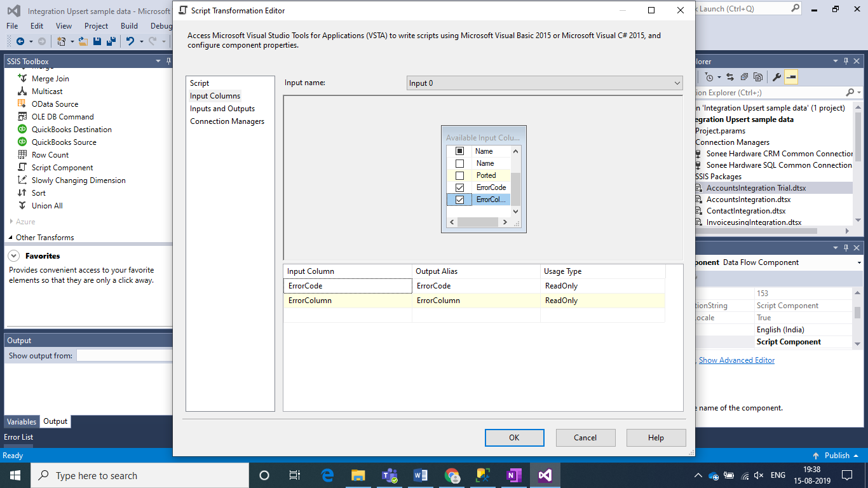Click the Undo arrow icon
Image resolution: width=868 pixels, height=488 pixels.
[x=130, y=41]
